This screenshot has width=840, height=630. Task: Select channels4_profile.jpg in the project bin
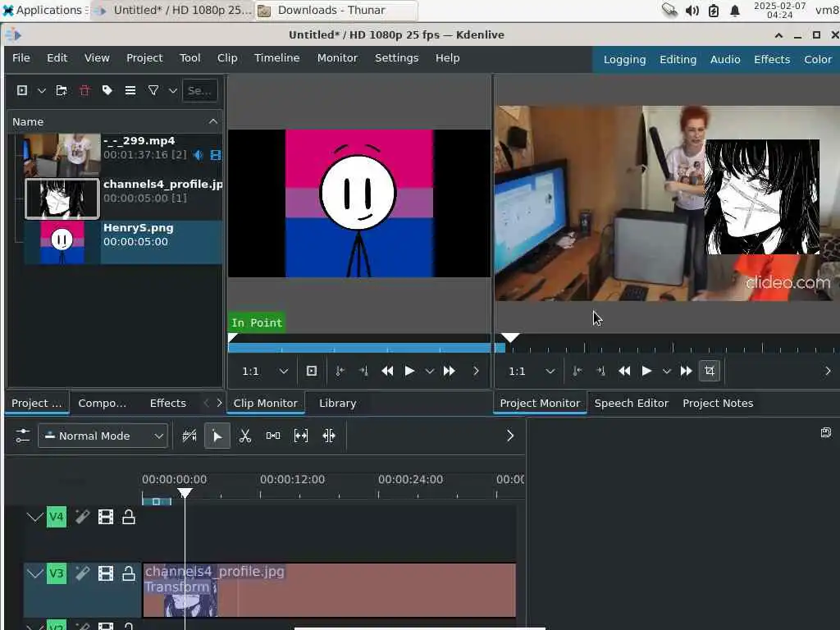pos(123,199)
